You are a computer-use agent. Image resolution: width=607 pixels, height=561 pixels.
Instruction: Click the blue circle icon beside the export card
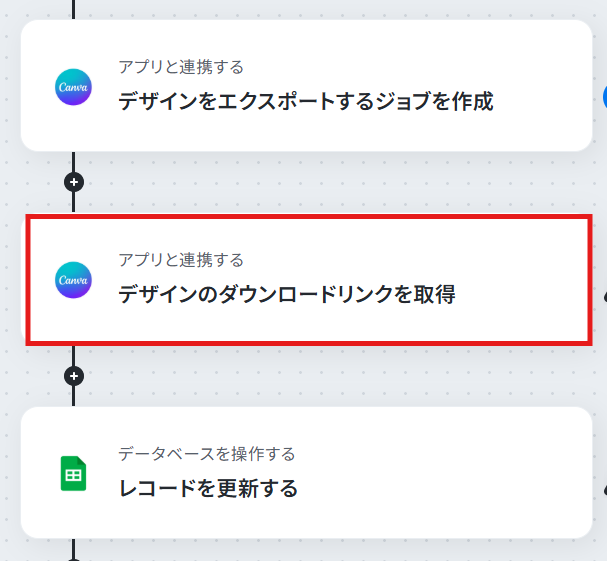(x=605, y=97)
